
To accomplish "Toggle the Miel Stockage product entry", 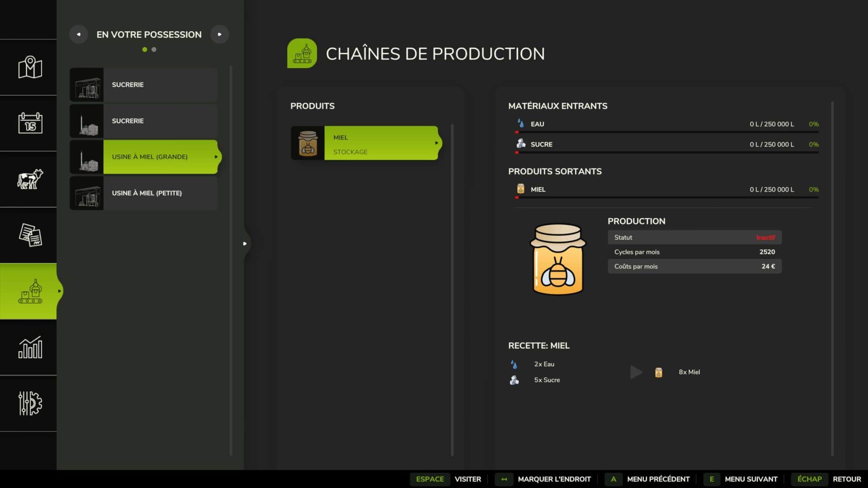I will click(381, 143).
